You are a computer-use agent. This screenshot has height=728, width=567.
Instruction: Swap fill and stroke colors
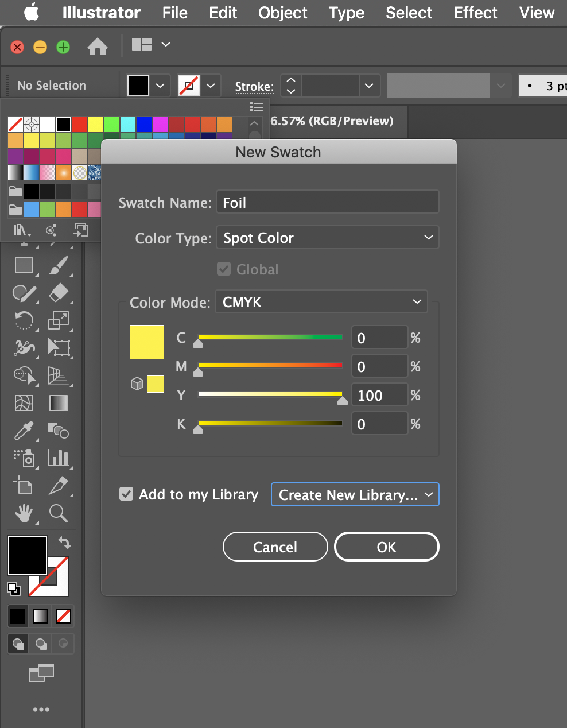[x=64, y=543]
